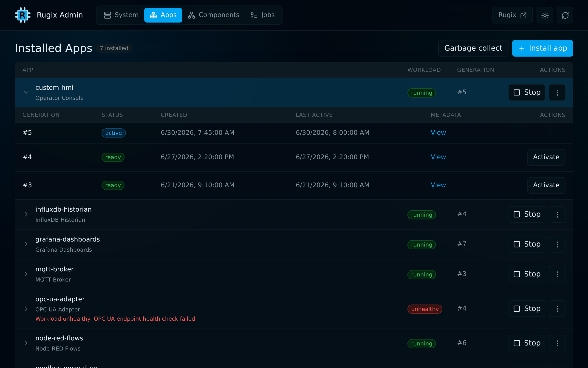Activate generation #4 of custom-hmi
The height and width of the screenshot is (368, 588).
pos(546,157)
